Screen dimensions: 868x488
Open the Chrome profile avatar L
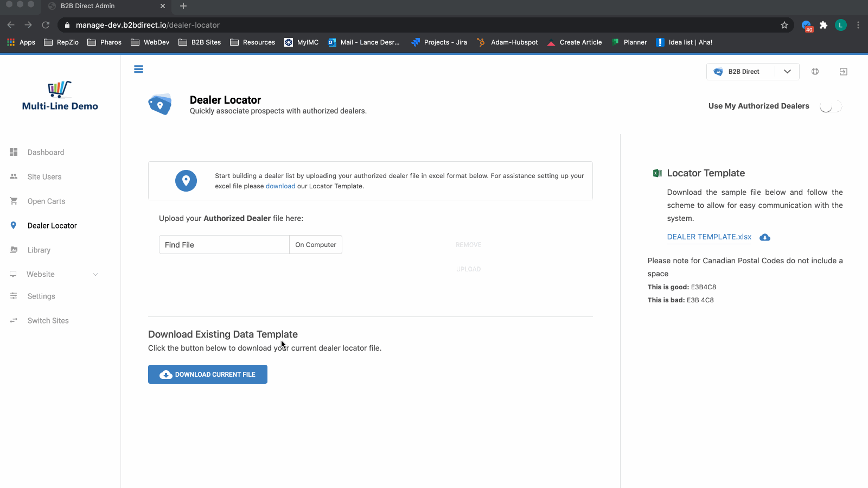click(840, 25)
